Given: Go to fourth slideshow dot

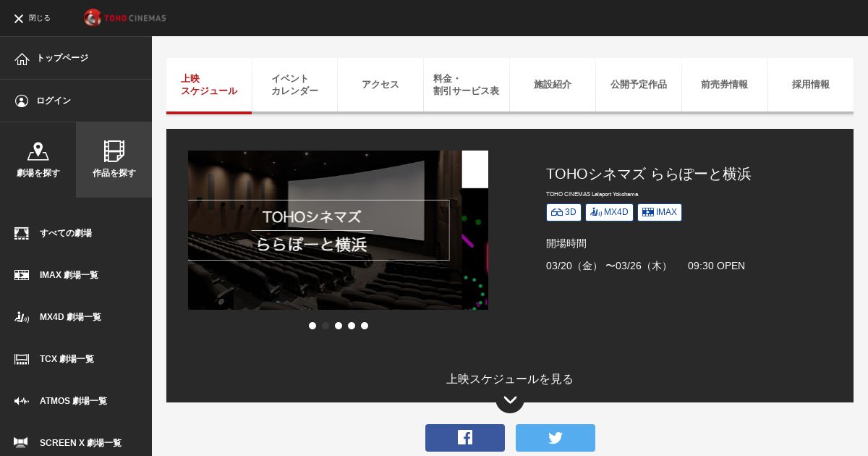Looking at the screenshot, I should tap(352, 326).
